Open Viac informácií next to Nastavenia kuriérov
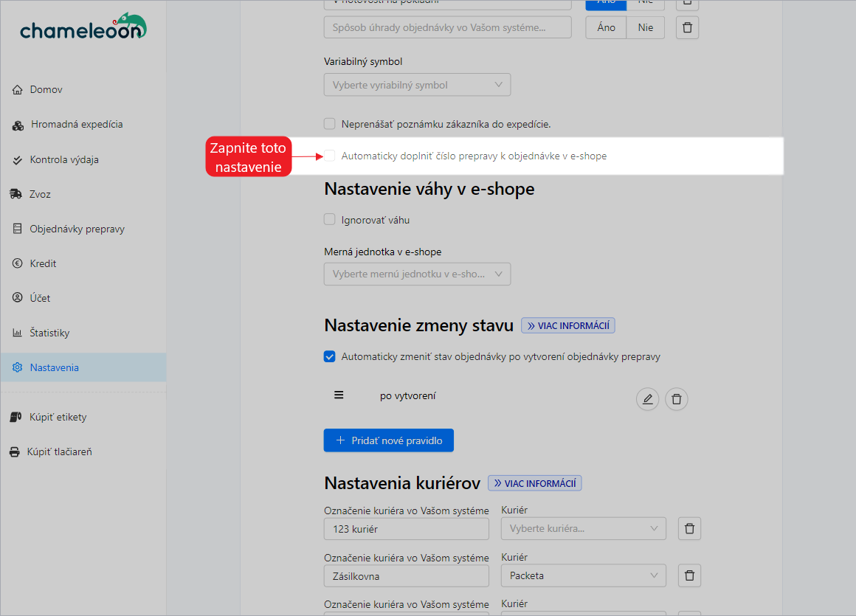Screen dimensions: 856x616 click(535, 483)
